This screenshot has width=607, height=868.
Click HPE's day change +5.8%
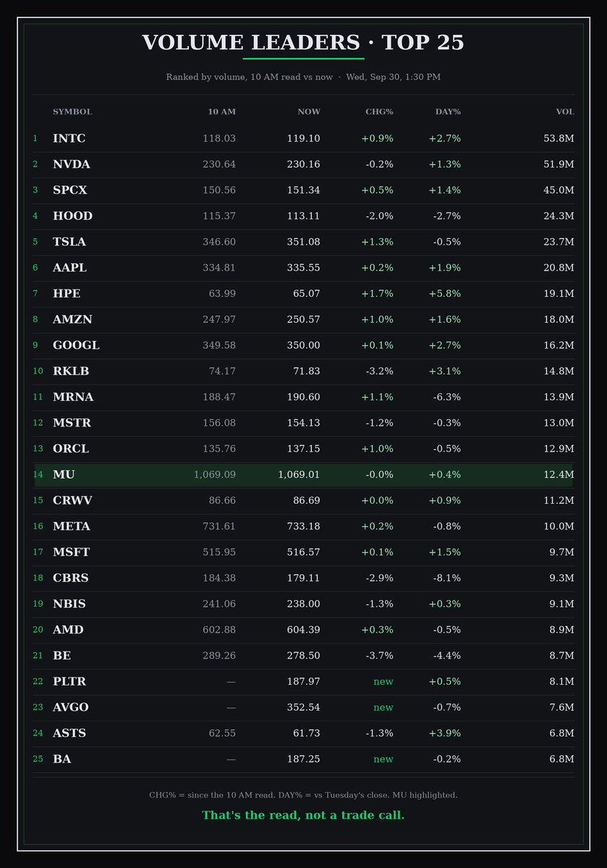click(445, 293)
